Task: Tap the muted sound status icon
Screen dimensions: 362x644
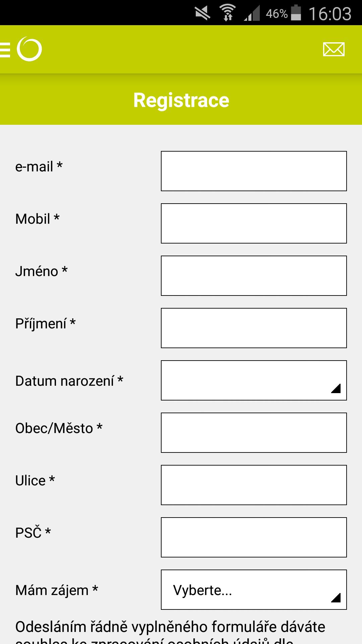Action: 202,13
